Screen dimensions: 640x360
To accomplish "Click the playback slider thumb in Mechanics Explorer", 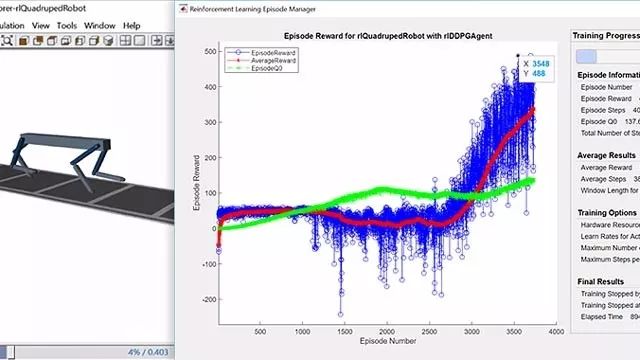I will click(x=11, y=352).
